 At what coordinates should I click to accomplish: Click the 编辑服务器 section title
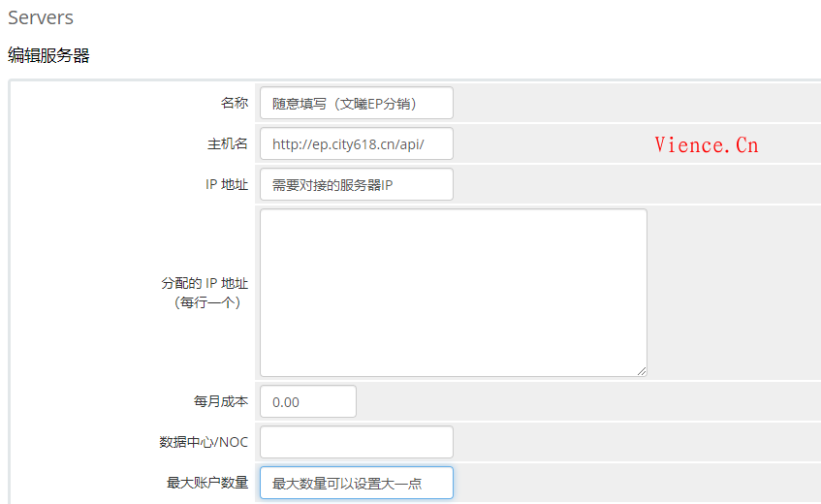pos(48,56)
